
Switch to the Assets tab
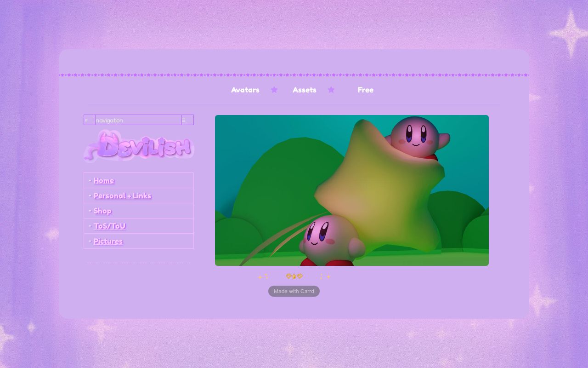tap(305, 90)
